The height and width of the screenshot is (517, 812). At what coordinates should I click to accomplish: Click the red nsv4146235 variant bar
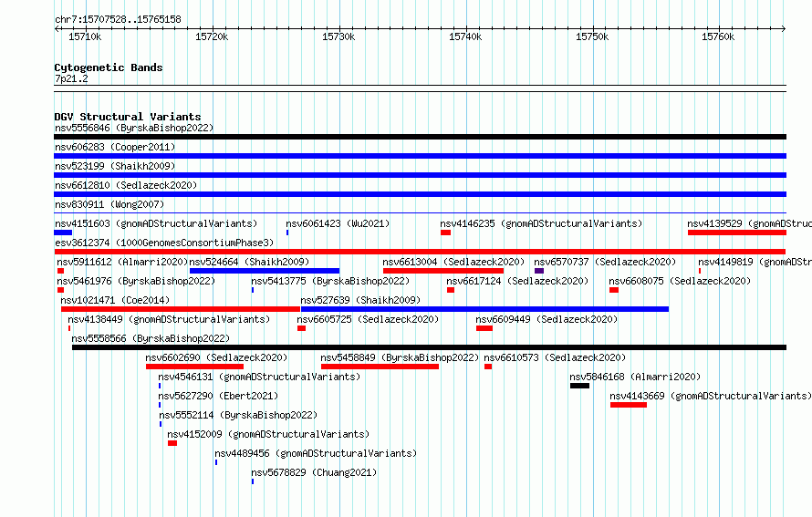[446, 233]
